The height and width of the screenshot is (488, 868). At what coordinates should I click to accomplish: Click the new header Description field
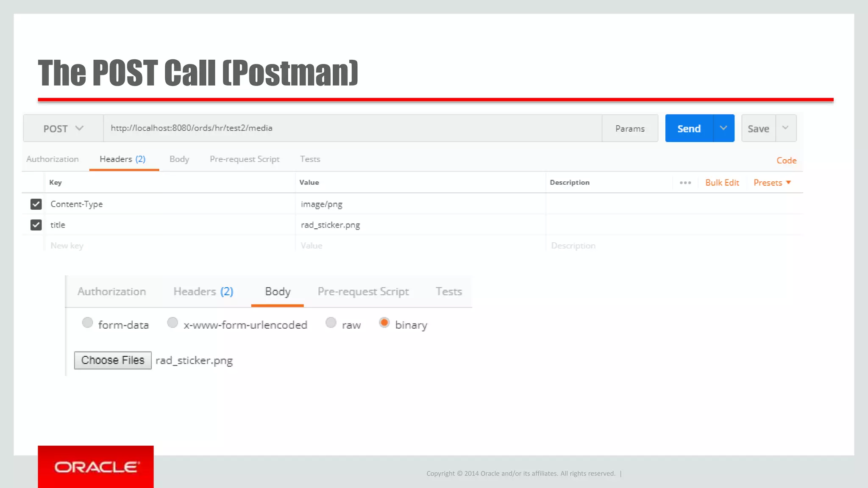(674, 246)
